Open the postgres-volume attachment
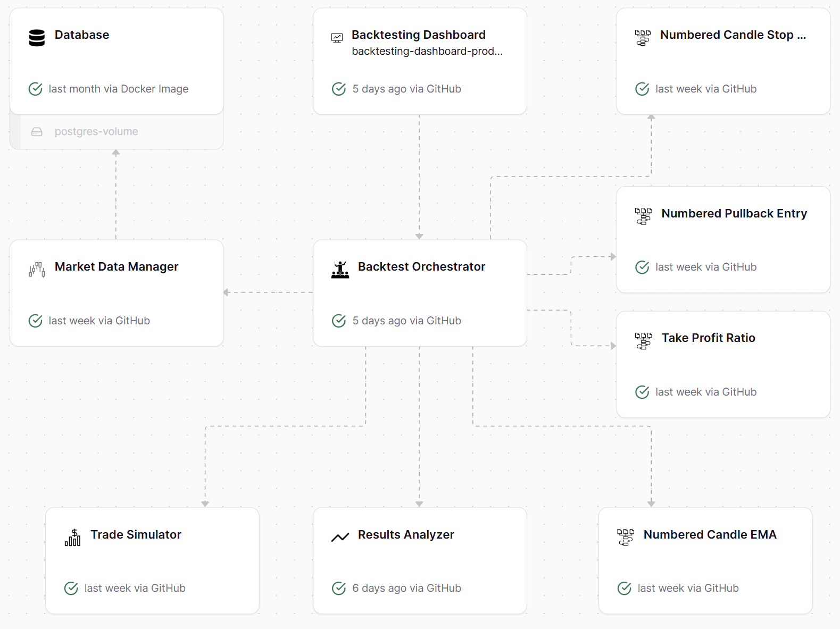The image size is (840, 629). click(96, 132)
